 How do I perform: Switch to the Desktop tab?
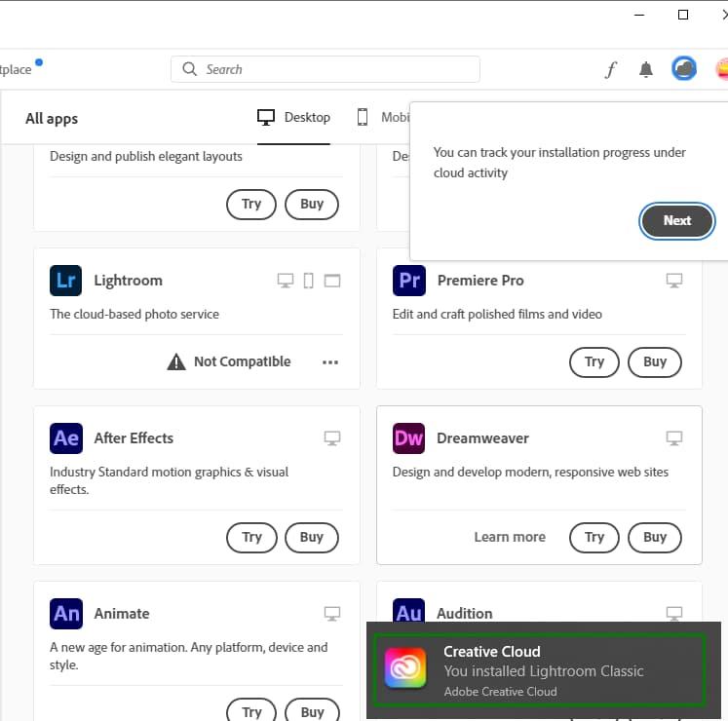tap(293, 118)
